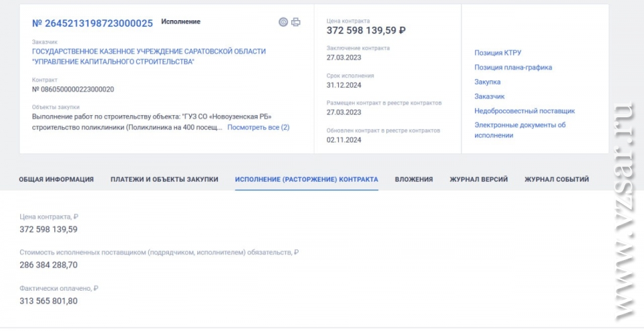Select Исполнение (расторжение) контракта tab

click(307, 180)
